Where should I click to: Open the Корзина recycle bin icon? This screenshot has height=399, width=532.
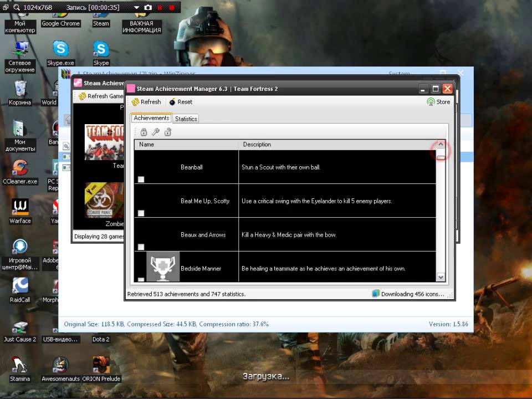(20, 93)
